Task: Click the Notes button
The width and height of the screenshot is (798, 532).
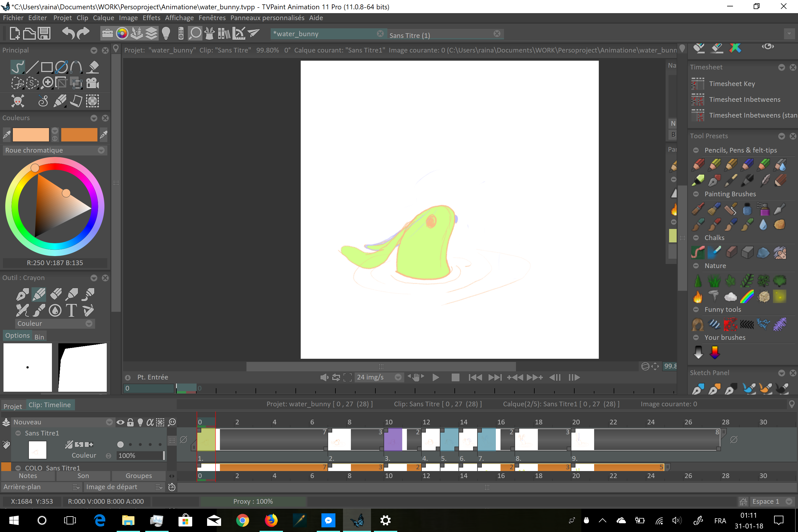Action: pos(28,476)
